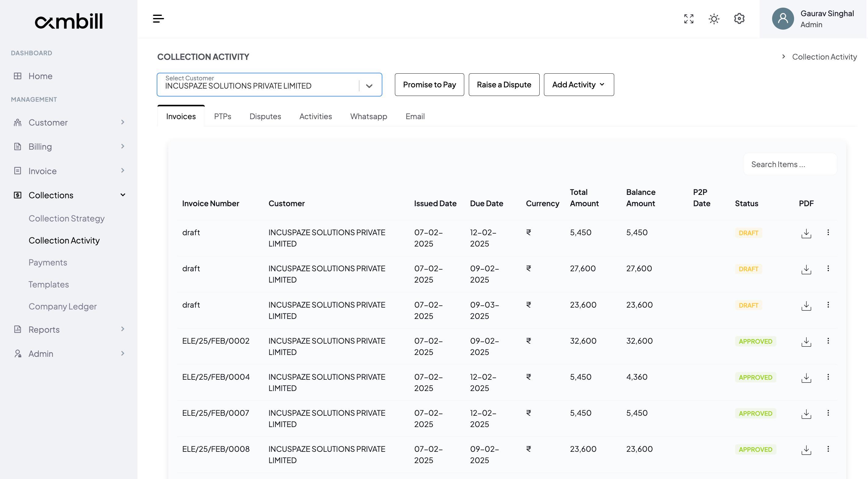The width and height of the screenshot is (868, 479).
Task: Open three-dot menu for invoice ELE/25/FEB/0004
Action: [828, 377]
